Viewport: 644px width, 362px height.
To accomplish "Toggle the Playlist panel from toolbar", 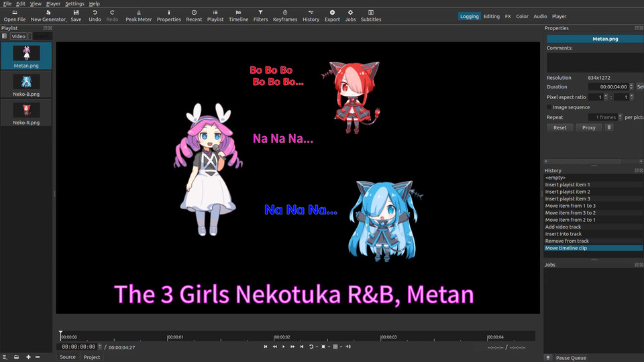I will pyautogui.click(x=215, y=16).
